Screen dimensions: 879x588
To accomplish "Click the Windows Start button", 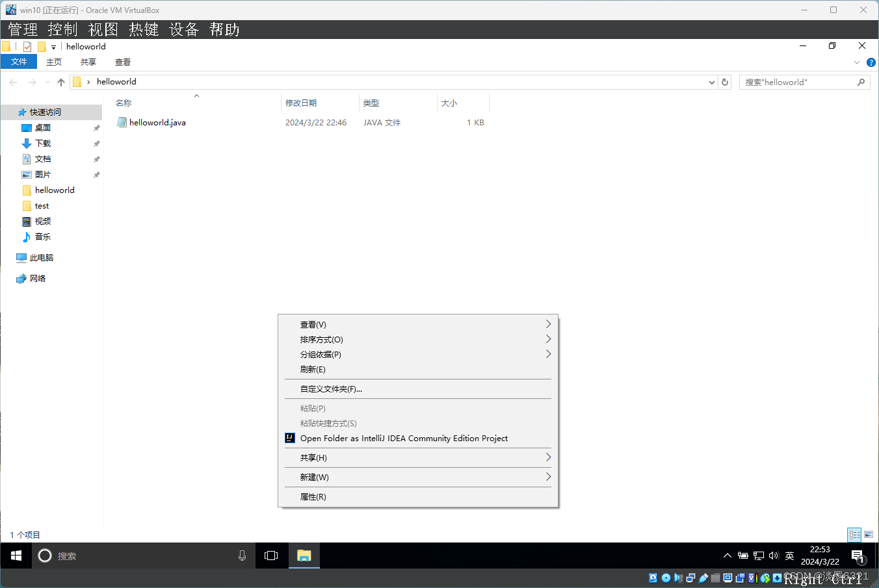I will [16, 556].
